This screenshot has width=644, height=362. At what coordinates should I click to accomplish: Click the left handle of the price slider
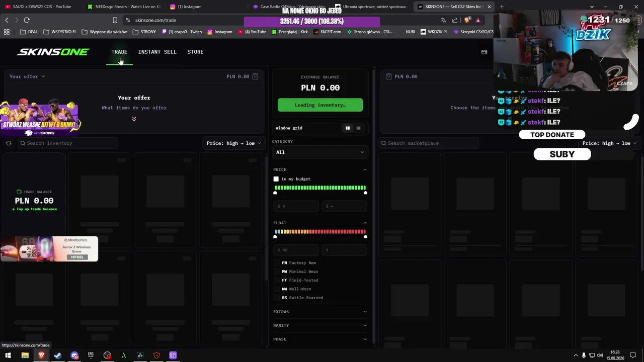(275, 193)
